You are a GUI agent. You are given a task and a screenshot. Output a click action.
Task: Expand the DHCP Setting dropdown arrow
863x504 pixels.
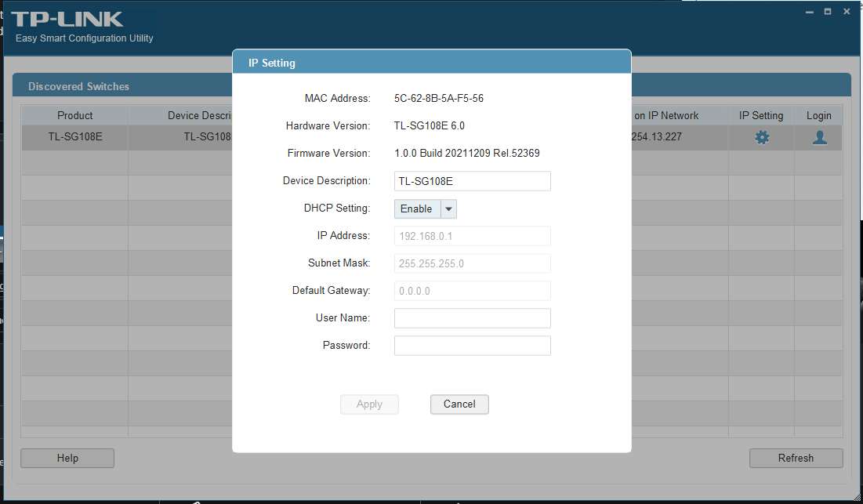[448, 209]
